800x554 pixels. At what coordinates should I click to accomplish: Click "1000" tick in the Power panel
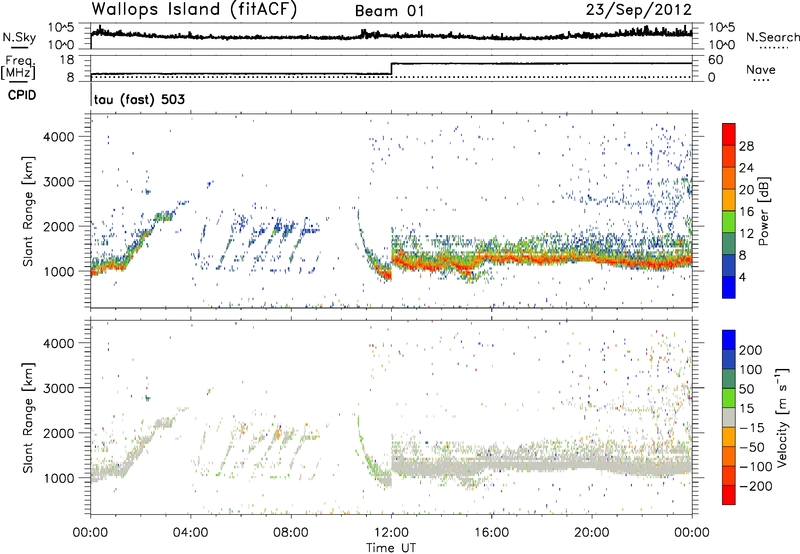point(59,271)
